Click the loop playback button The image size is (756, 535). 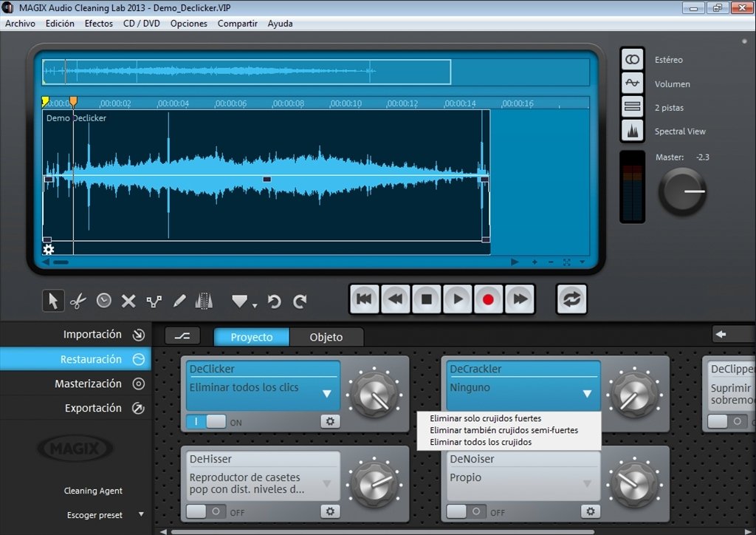coord(571,299)
